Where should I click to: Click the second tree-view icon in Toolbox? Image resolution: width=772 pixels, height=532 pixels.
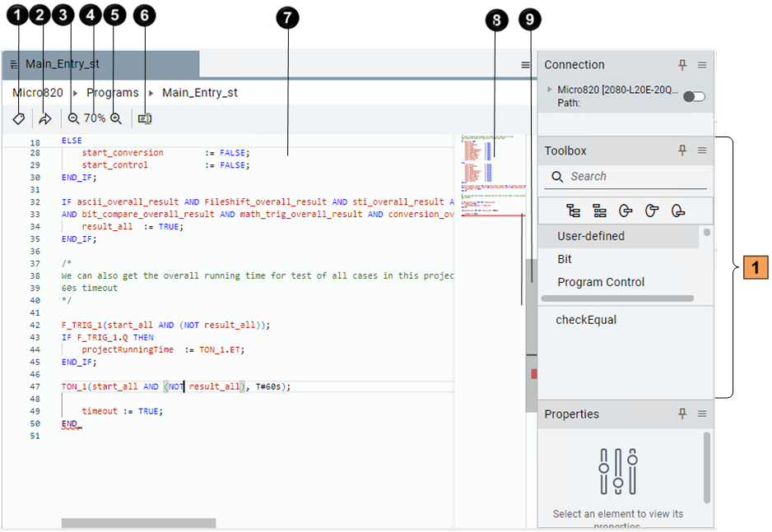tap(599, 211)
